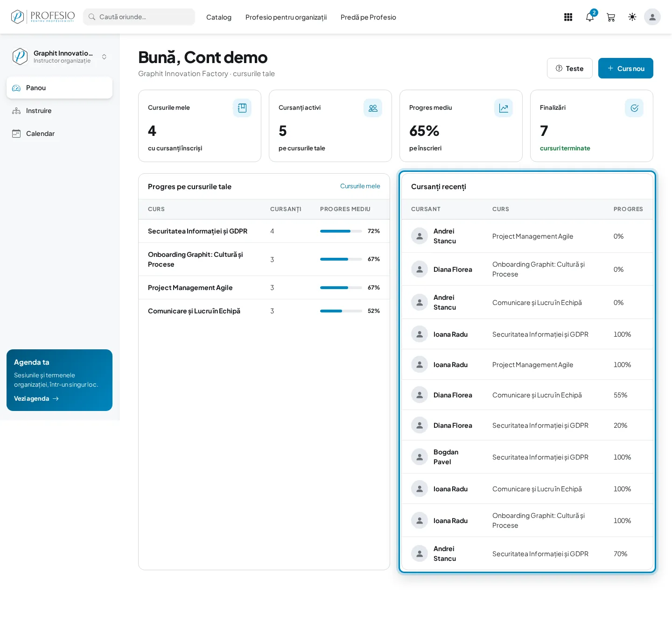The width and height of the screenshot is (672, 630).
Task: Open the user profile avatar
Action: coord(652,17)
